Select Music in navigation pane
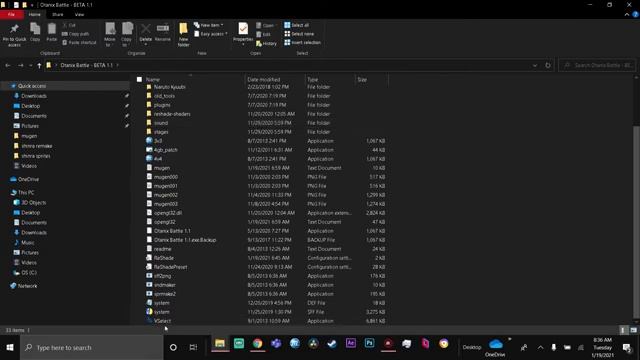Image resolution: width=640 pixels, height=360 pixels. pyautogui.click(x=27, y=242)
